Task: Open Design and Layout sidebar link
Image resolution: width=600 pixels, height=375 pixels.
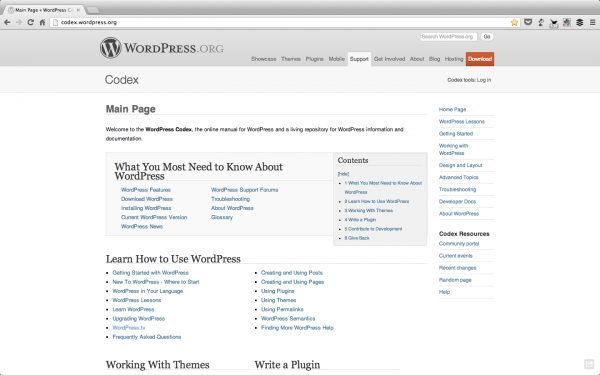Action: (461, 165)
